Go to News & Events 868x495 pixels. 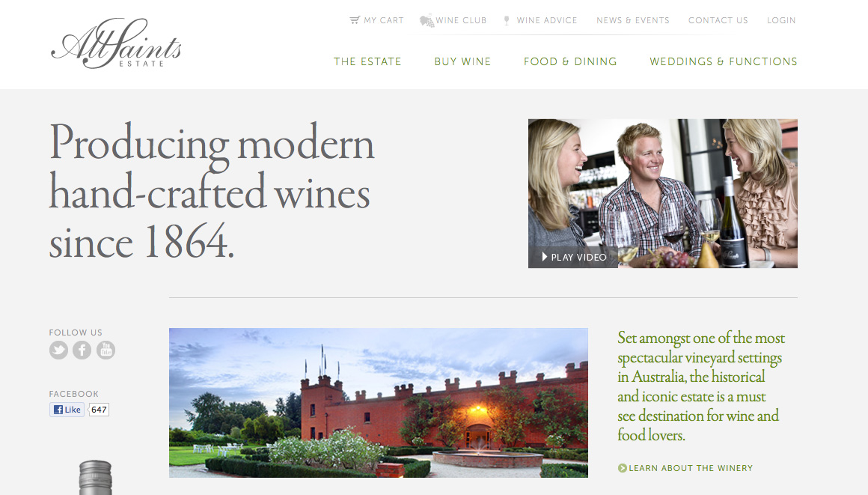coord(633,20)
